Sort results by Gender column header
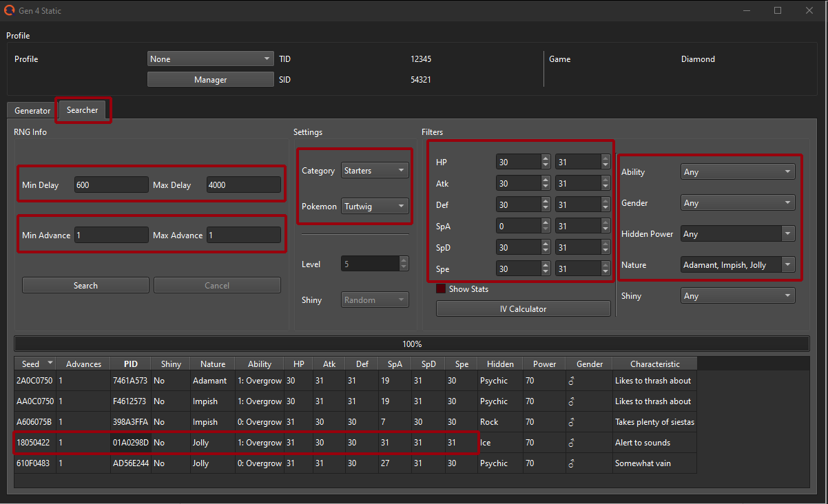The width and height of the screenshot is (828, 504). click(x=589, y=364)
